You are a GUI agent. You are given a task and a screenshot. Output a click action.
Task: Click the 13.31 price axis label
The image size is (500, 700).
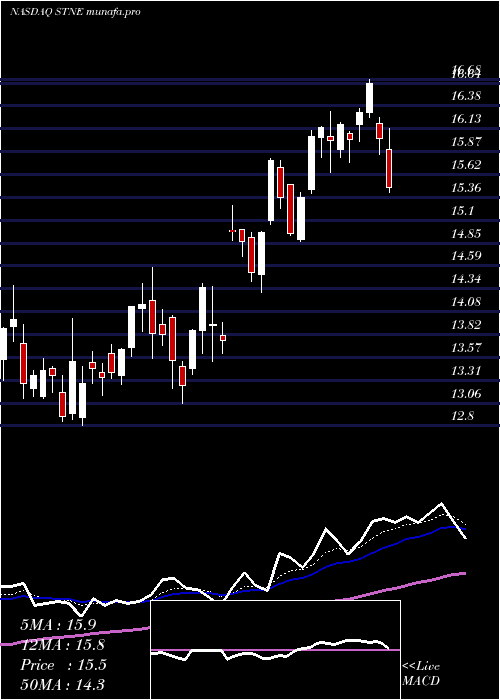[x=466, y=371]
